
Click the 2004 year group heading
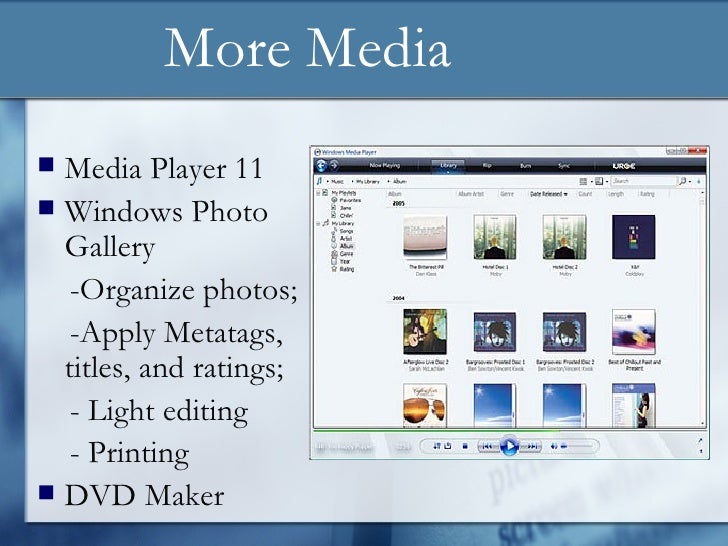click(x=398, y=299)
